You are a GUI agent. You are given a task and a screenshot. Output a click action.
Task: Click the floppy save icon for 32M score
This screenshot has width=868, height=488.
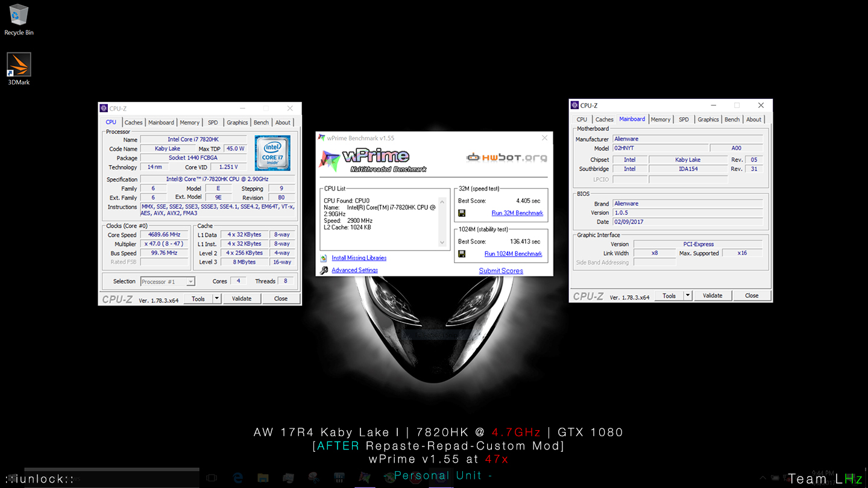click(462, 213)
